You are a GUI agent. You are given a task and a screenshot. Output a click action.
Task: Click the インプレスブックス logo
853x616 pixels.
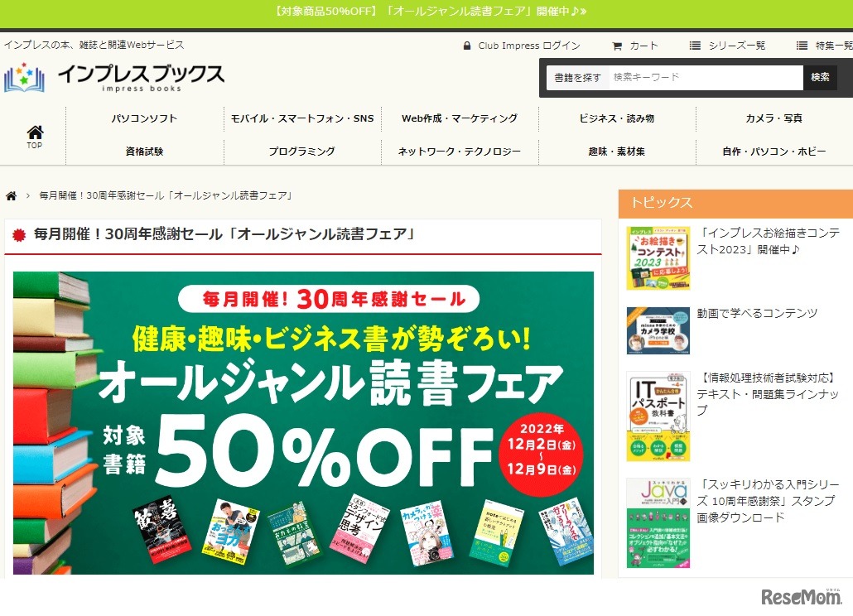click(114, 77)
